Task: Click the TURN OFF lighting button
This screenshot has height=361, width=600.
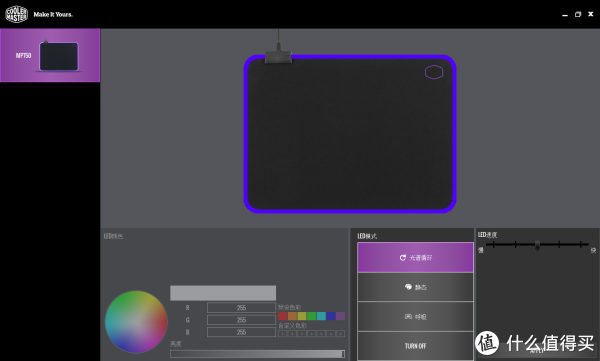Action: coord(415,346)
